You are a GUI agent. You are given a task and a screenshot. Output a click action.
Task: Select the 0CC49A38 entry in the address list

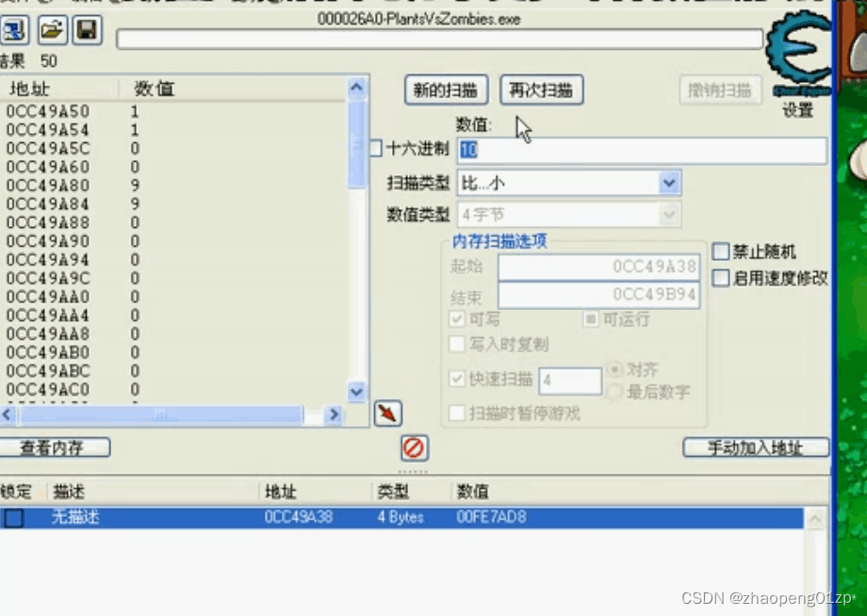(298, 516)
